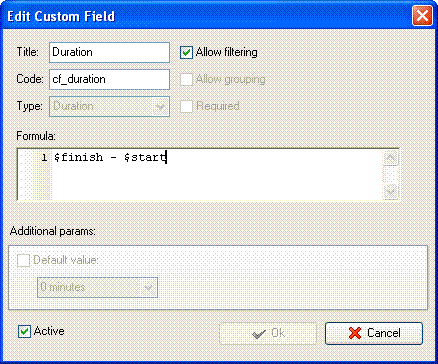Click the Formula scrollbar down arrow
The height and width of the screenshot is (364, 438).
(x=390, y=192)
